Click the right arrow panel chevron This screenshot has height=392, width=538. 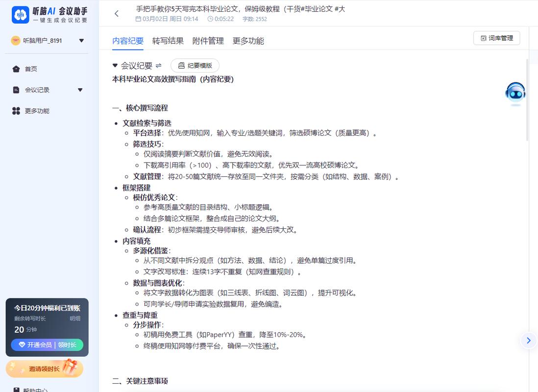pos(528,340)
